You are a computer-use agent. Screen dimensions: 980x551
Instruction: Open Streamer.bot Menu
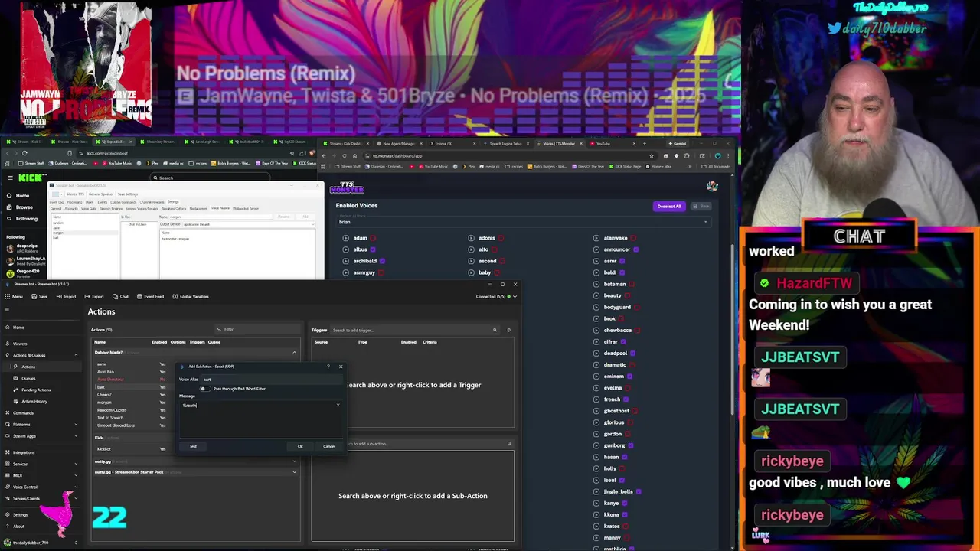click(14, 296)
